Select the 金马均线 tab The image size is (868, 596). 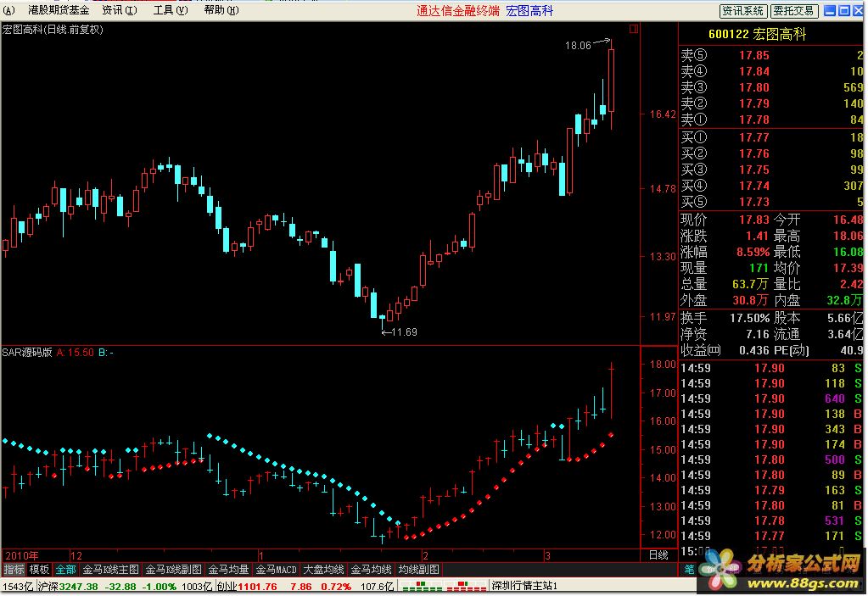[372, 570]
